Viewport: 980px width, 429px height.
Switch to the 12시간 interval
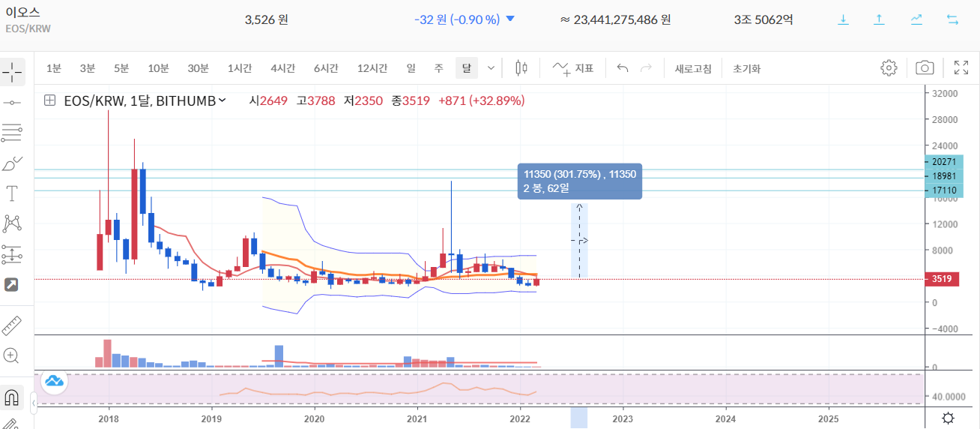click(x=372, y=68)
